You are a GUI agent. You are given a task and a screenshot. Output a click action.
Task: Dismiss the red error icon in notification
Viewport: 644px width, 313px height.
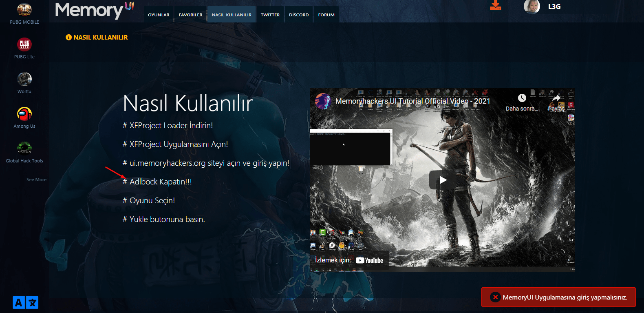(x=495, y=297)
